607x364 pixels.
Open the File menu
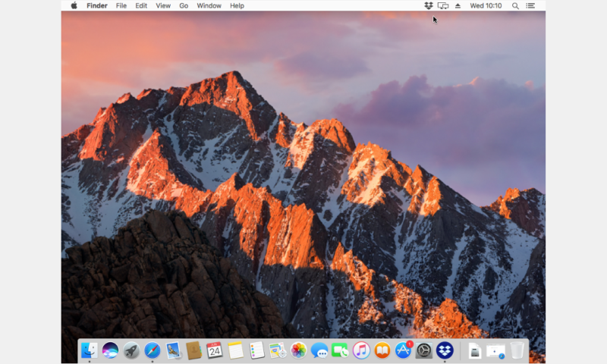coord(121,6)
